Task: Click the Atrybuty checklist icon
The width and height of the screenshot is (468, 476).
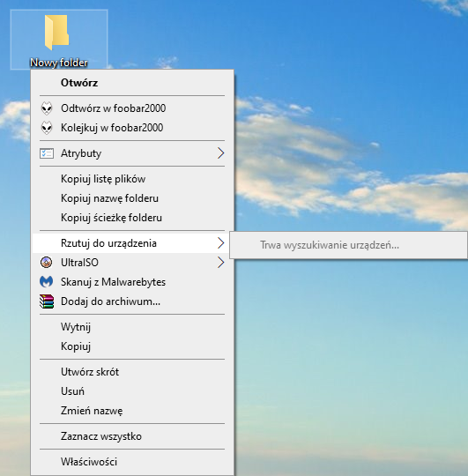Action: [x=47, y=153]
